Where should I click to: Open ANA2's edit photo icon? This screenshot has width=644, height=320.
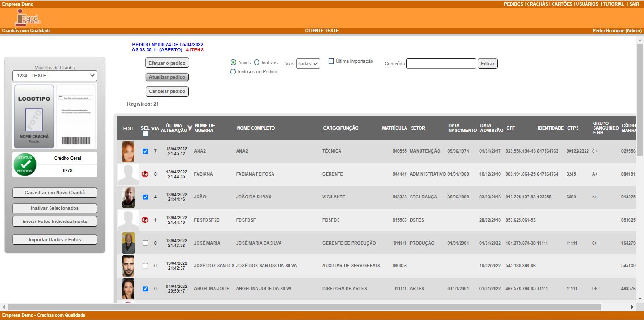click(128, 151)
